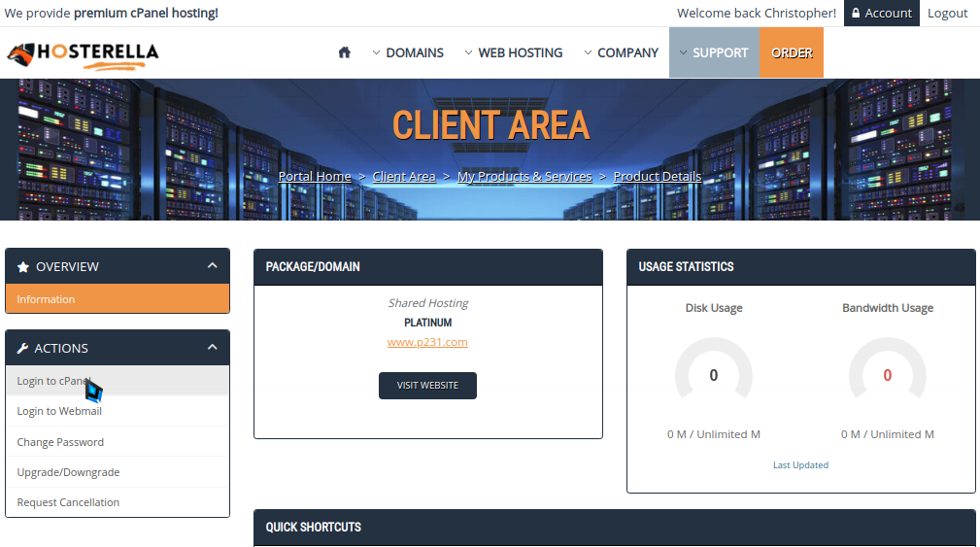Image resolution: width=980 pixels, height=547 pixels.
Task: Expand the Web Hosting dropdown
Action: click(x=513, y=52)
